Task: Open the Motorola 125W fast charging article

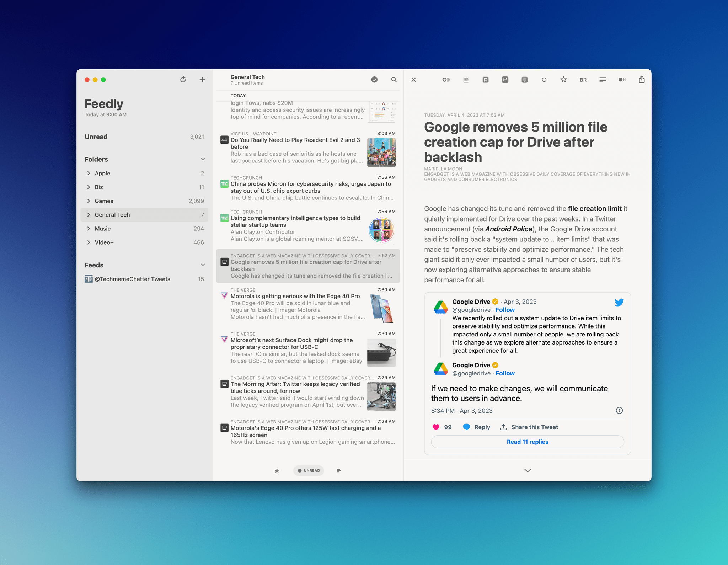Action: pos(308,432)
